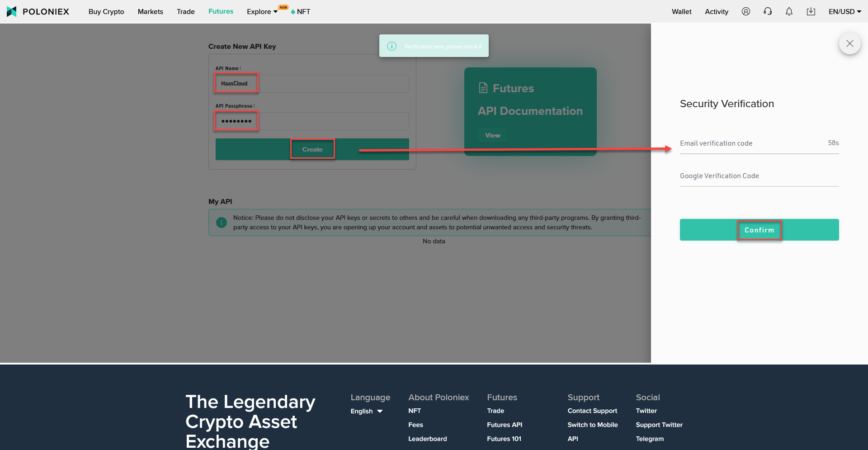Open the Contact Support link
Image resolution: width=868 pixels, height=450 pixels.
tap(592, 411)
